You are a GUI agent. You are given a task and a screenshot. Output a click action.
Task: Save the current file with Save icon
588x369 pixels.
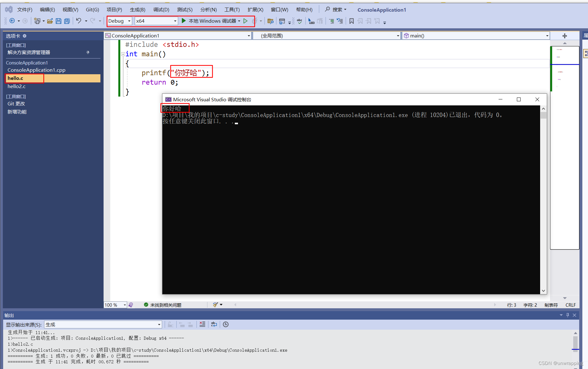(x=58, y=21)
